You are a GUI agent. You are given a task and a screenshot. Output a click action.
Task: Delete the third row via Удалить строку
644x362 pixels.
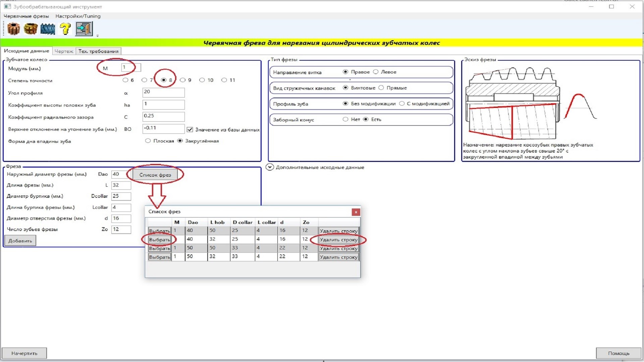coord(338,248)
